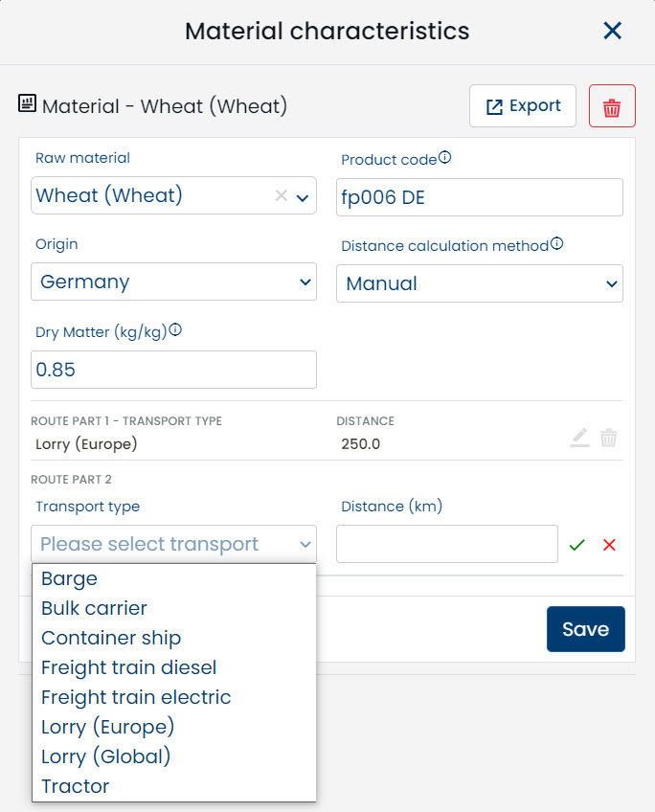Click the Dry Matter info icon
This screenshot has width=655, height=812.
[175, 330]
